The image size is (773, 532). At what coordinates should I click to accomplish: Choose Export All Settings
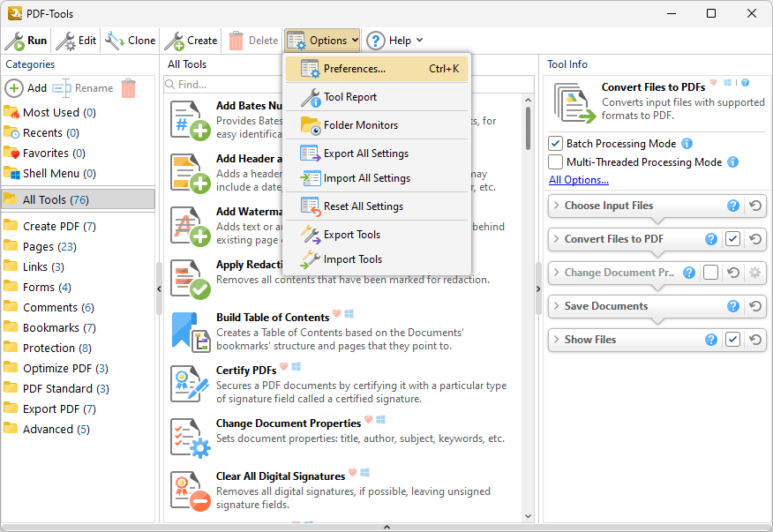coord(377,154)
